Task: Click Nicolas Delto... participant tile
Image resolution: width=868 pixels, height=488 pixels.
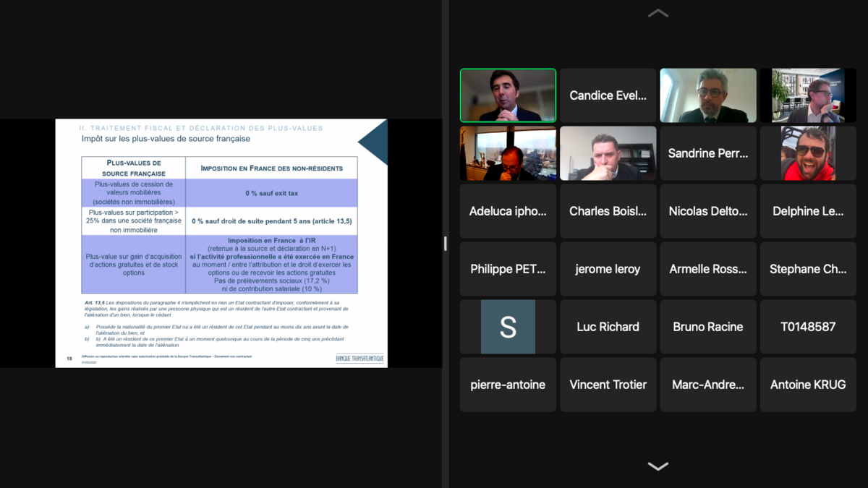Action: pyautogui.click(x=707, y=211)
